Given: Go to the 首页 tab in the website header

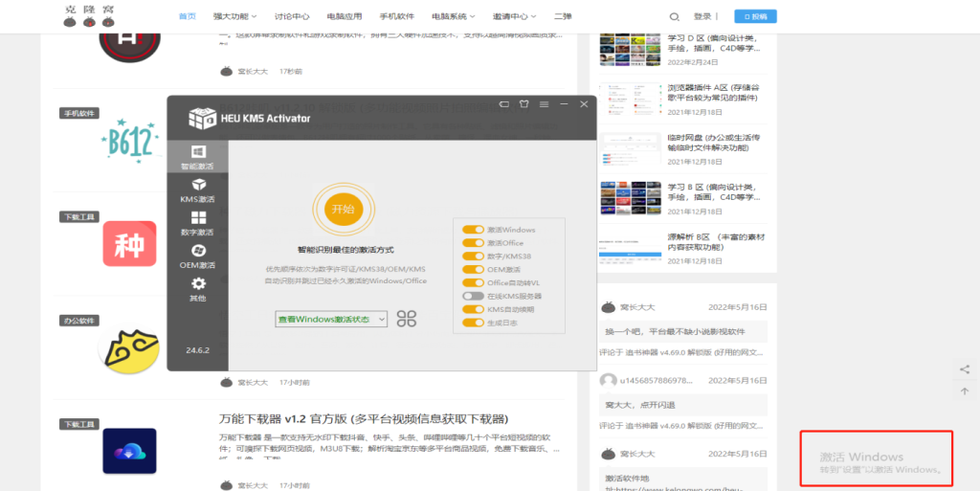Looking at the screenshot, I should 187,16.
